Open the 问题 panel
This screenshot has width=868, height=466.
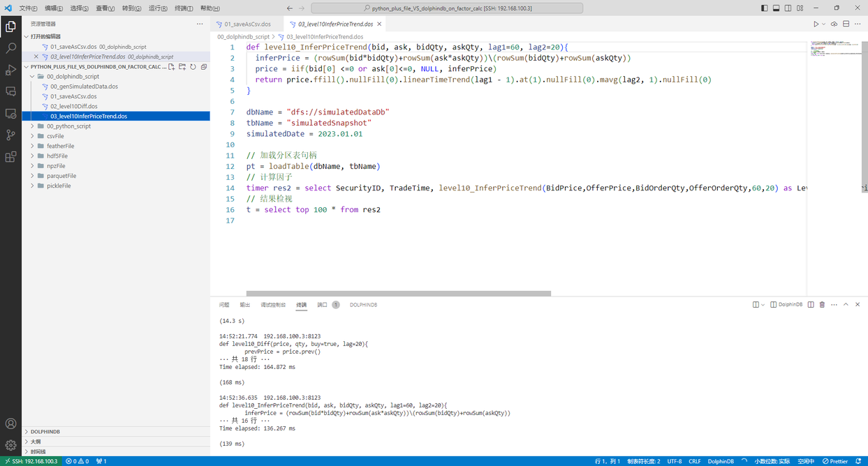(x=223, y=304)
